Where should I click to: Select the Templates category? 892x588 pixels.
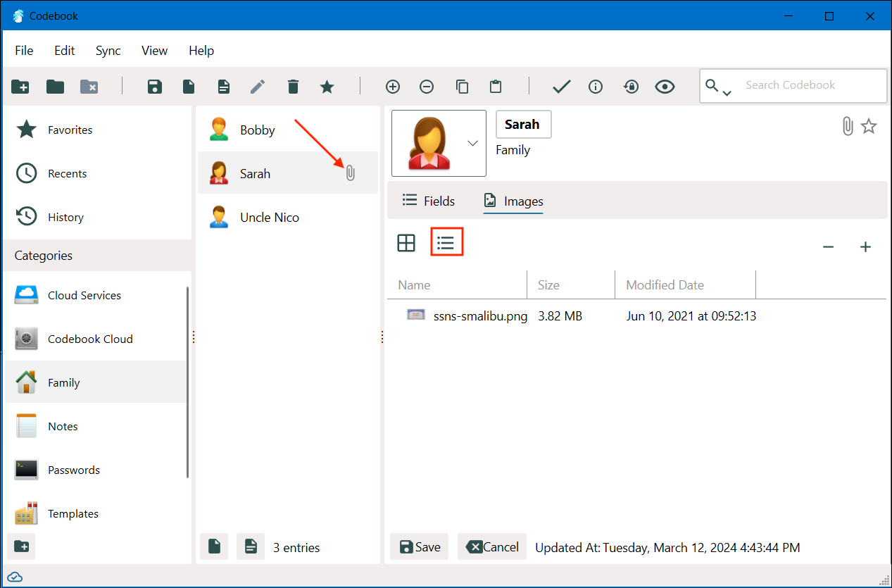click(x=95, y=513)
